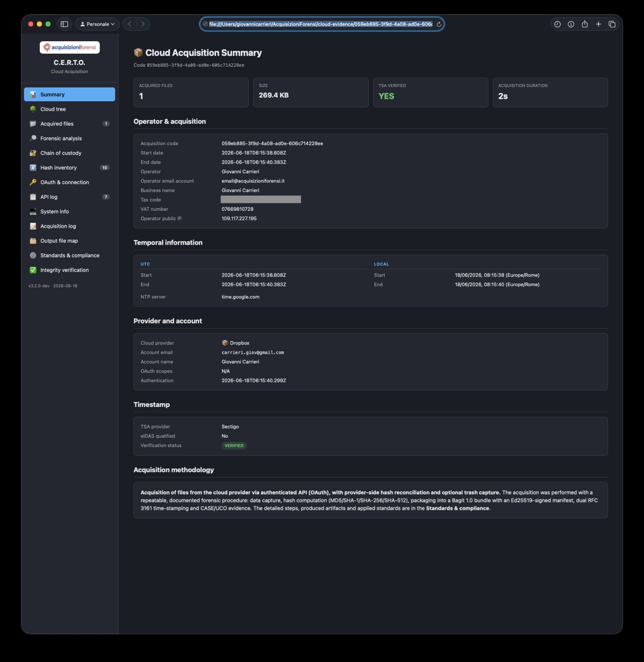Click the SIZE 269.4 KB card
This screenshot has height=662, width=644.
(x=311, y=92)
